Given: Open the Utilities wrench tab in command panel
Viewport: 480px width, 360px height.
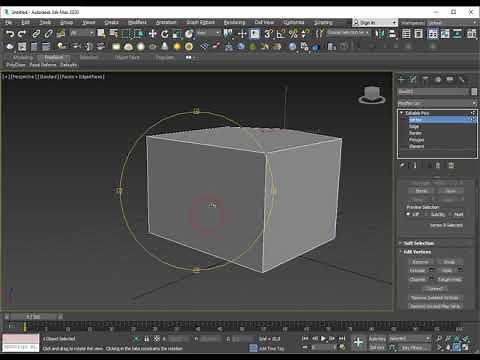Looking at the screenshot, I should [461, 79].
